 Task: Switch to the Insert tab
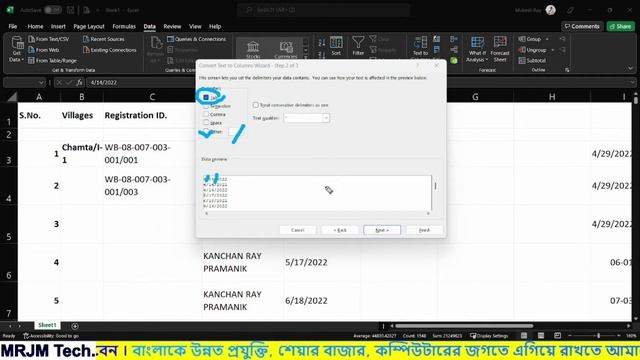(x=58, y=26)
